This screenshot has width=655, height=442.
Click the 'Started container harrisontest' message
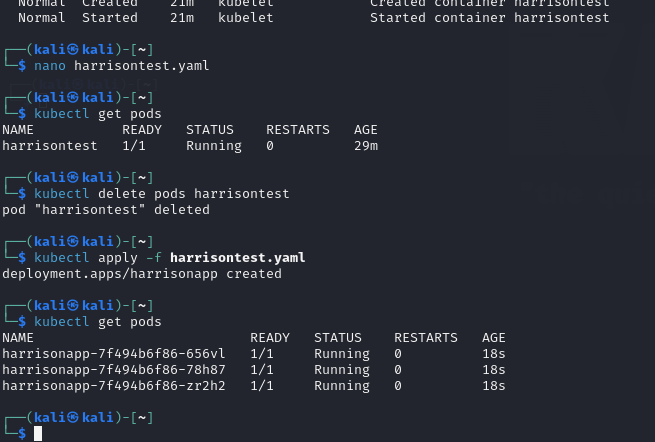pos(489,18)
